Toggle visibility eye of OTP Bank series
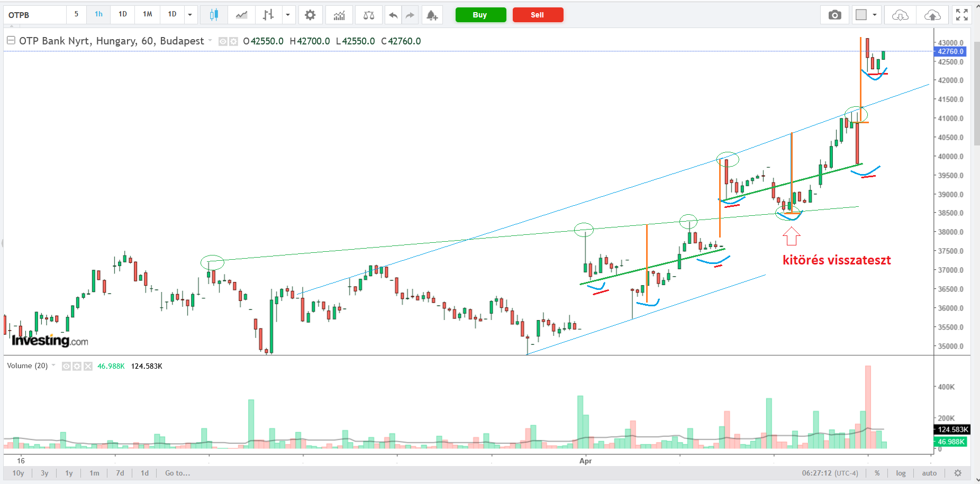 tap(223, 41)
